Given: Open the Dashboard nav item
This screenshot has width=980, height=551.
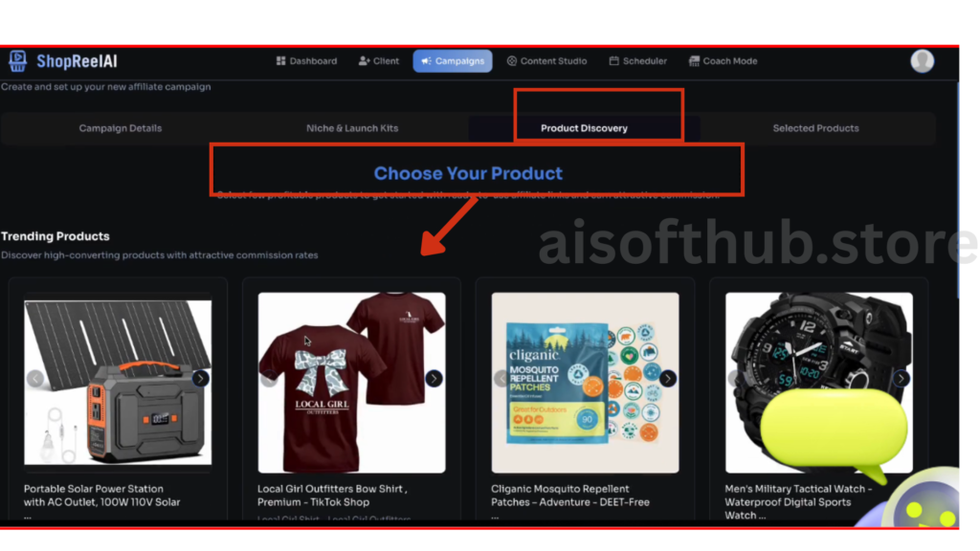Looking at the screenshot, I should pos(306,61).
